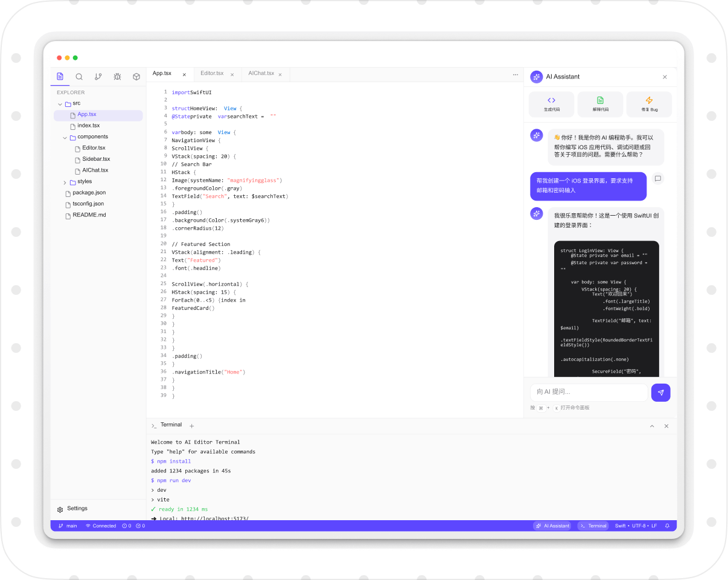Click the editor tabs more options ellipsis
This screenshot has width=728, height=580.
point(515,74)
